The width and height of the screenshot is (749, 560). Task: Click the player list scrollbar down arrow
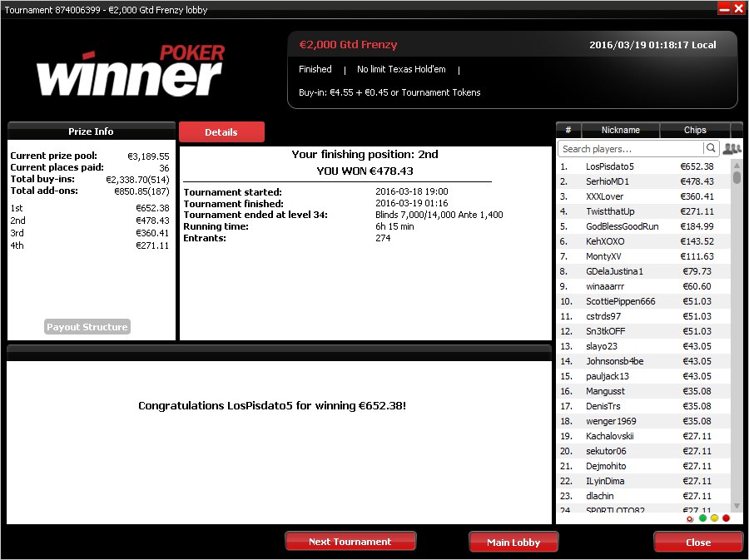(x=737, y=506)
